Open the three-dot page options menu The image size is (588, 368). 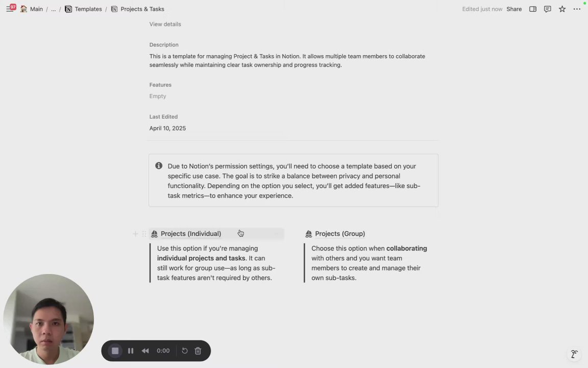(x=577, y=9)
